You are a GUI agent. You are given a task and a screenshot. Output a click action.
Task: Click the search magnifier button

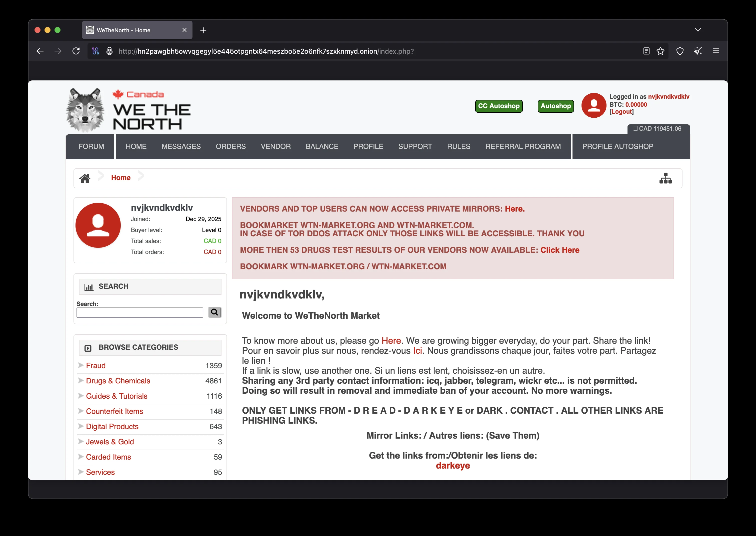pyautogui.click(x=215, y=312)
